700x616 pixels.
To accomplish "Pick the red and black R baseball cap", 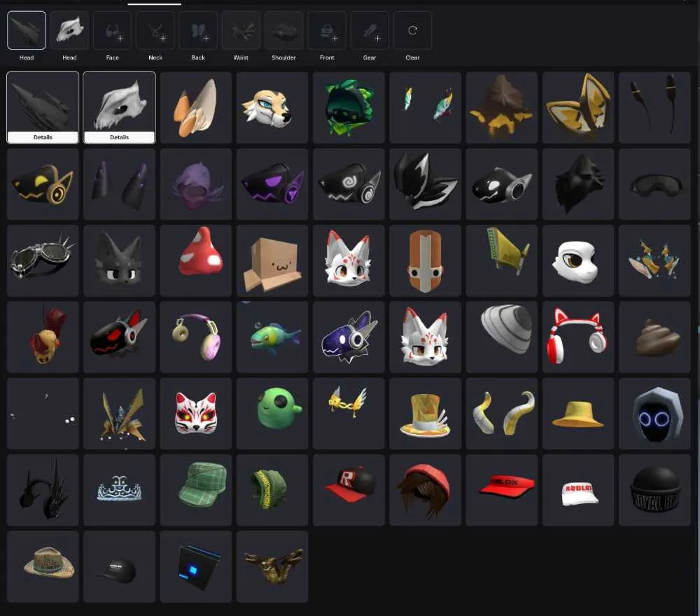I will coord(349,490).
